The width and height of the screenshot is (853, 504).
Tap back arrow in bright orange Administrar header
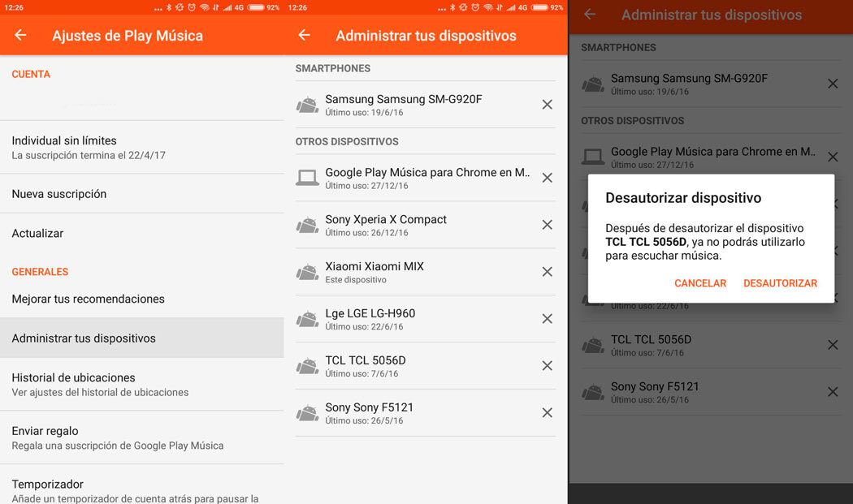[x=305, y=36]
